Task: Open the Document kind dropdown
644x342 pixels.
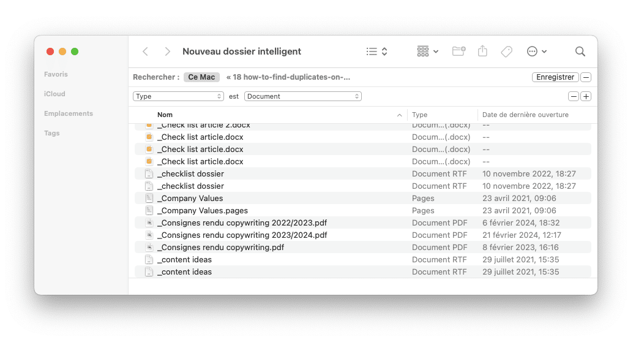Action: click(303, 96)
